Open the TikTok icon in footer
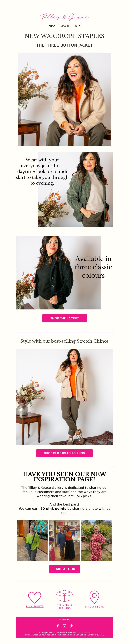 coord(71,626)
